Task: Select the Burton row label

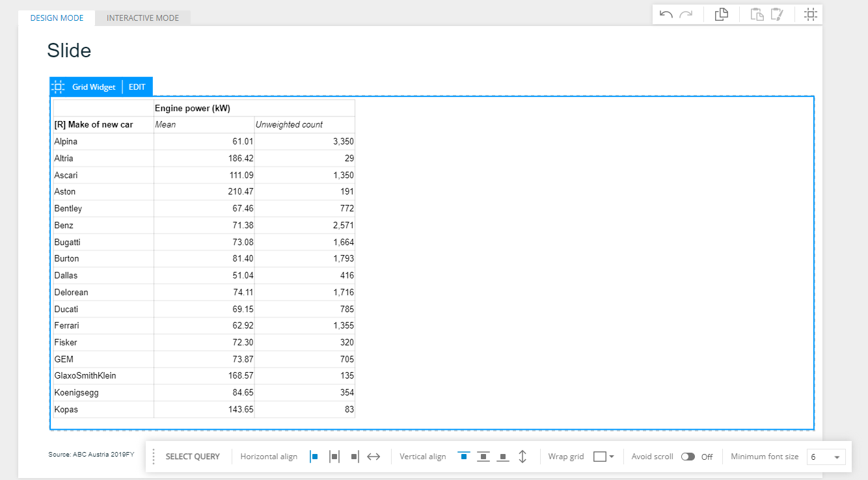Action: click(67, 258)
